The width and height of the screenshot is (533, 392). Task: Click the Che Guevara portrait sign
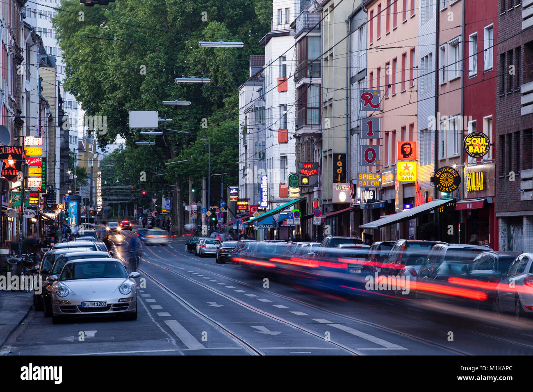point(406,151)
